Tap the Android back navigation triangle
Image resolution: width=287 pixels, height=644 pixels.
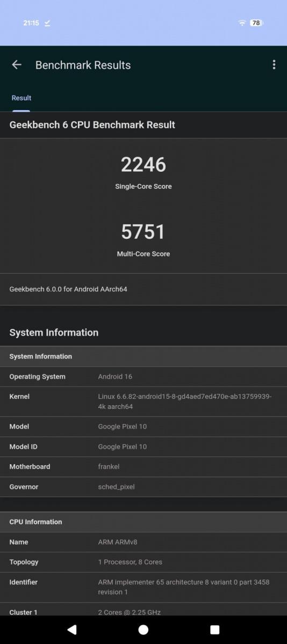point(71,630)
